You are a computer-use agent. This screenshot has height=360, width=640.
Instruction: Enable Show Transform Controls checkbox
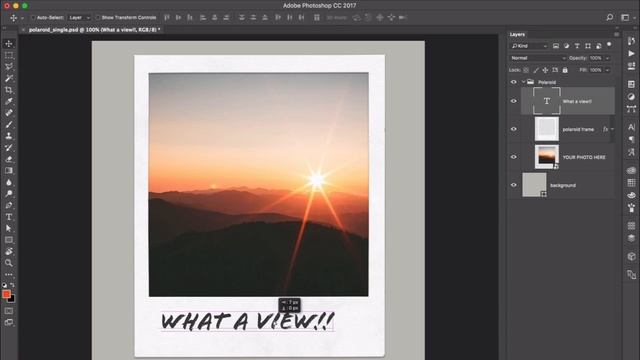point(98,18)
